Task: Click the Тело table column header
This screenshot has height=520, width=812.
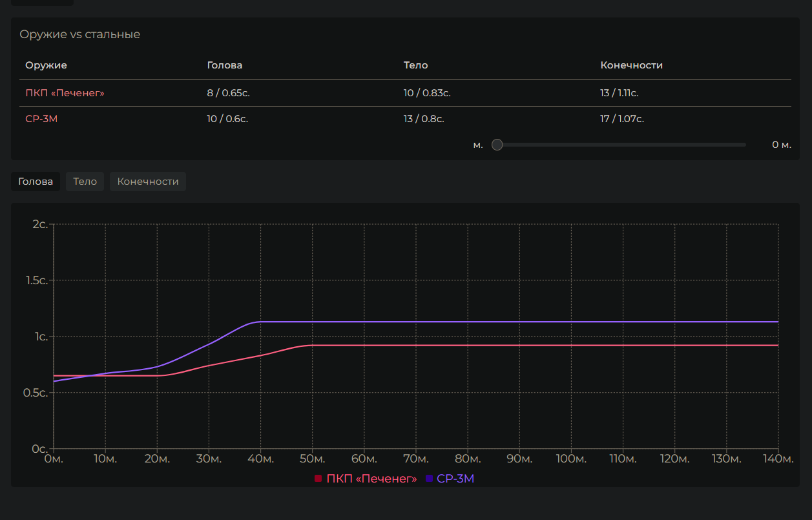Action: click(x=415, y=65)
